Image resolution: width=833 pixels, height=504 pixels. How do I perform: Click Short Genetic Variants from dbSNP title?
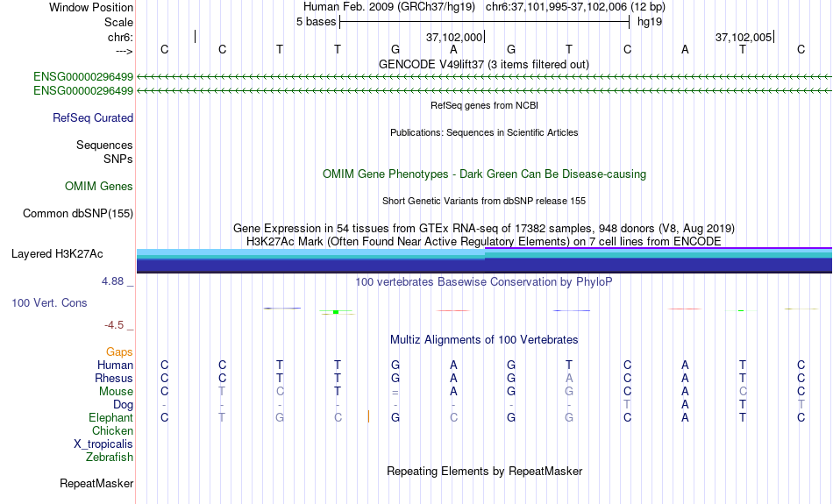[x=484, y=201]
